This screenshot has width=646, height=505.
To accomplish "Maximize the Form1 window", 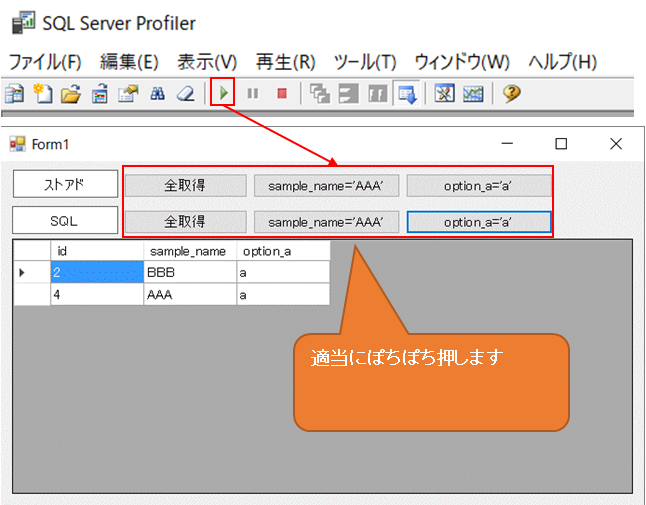I will (561, 144).
